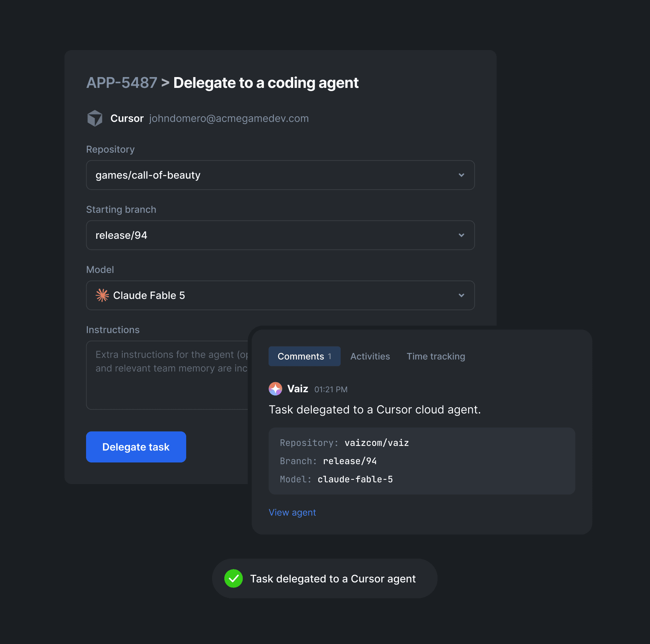The image size is (650, 644).
Task: Open the games/call-of-beauty repository selector
Action: 281,175
